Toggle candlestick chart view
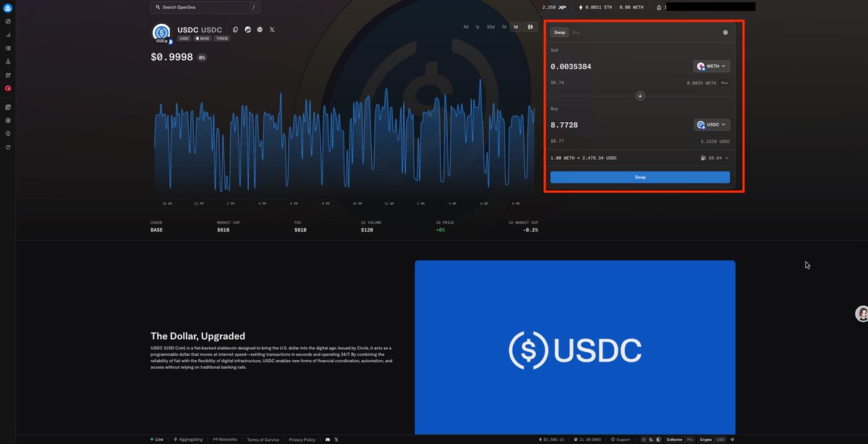The image size is (868, 444). (530, 27)
